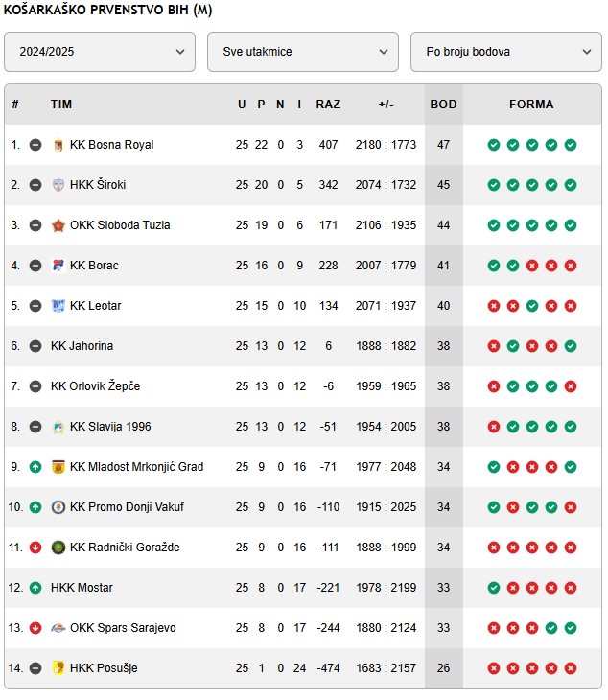Click green up-arrow next to KK Mladost Mrkonjić Grad
Screen dimensions: 608x700
[35, 467]
